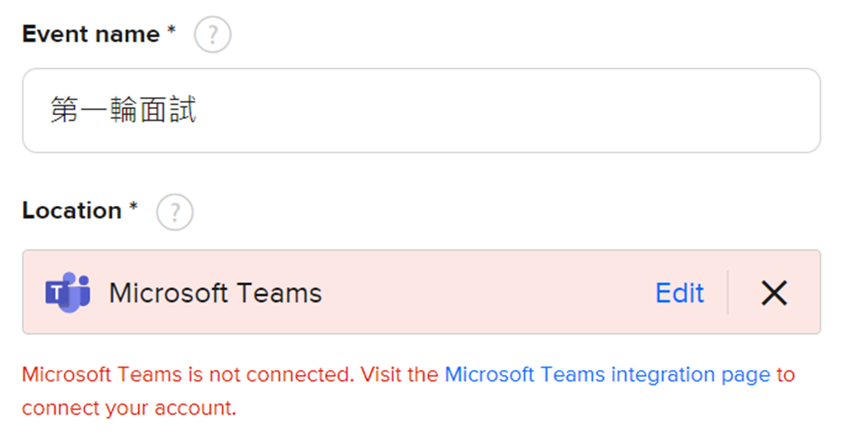This screenshot has width=868, height=437.
Task: Click the Event name label
Action: (x=91, y=35)
